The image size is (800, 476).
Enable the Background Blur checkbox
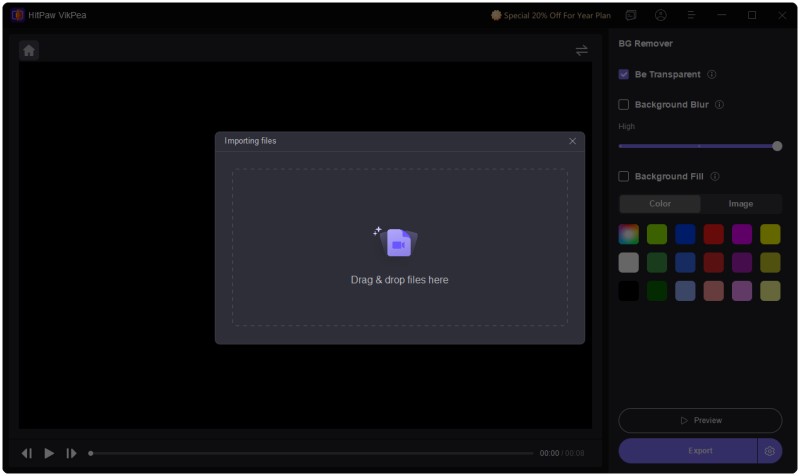[x=624, y=105]
